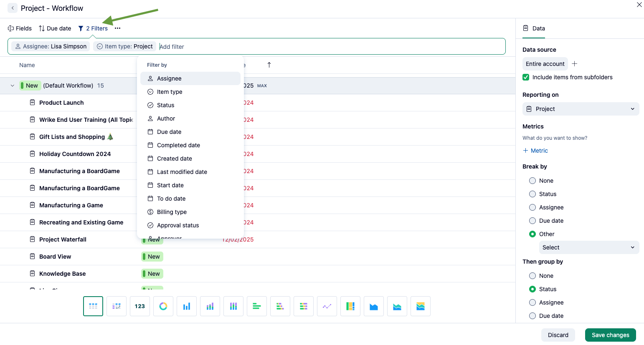Viewport: 644px width, 345px height.
Task: Open the Due date sort options
Action: point(55,28)
